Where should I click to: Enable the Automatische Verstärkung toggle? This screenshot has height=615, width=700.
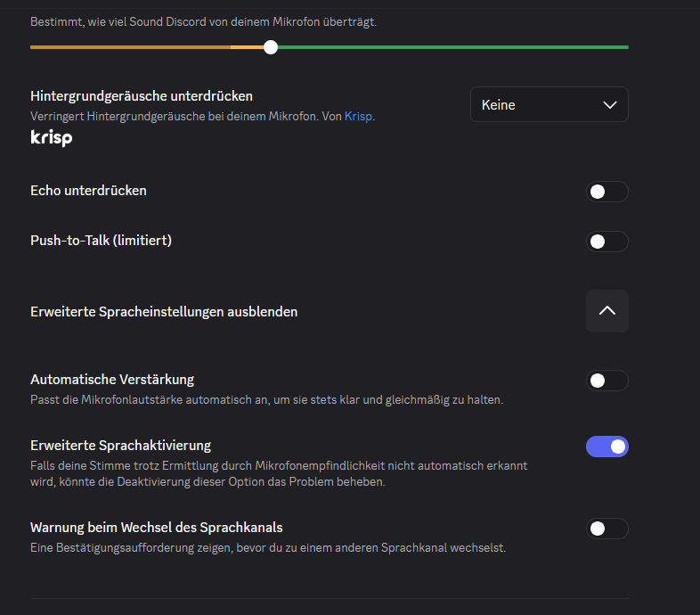pos(606,381)
